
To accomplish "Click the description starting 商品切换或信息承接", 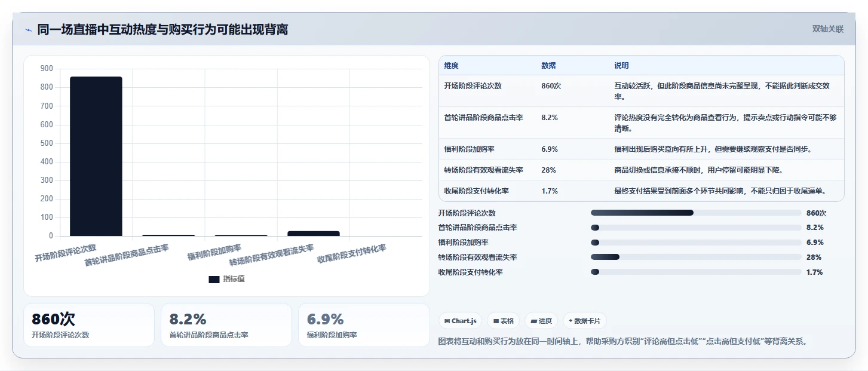I will coord(698,170).
